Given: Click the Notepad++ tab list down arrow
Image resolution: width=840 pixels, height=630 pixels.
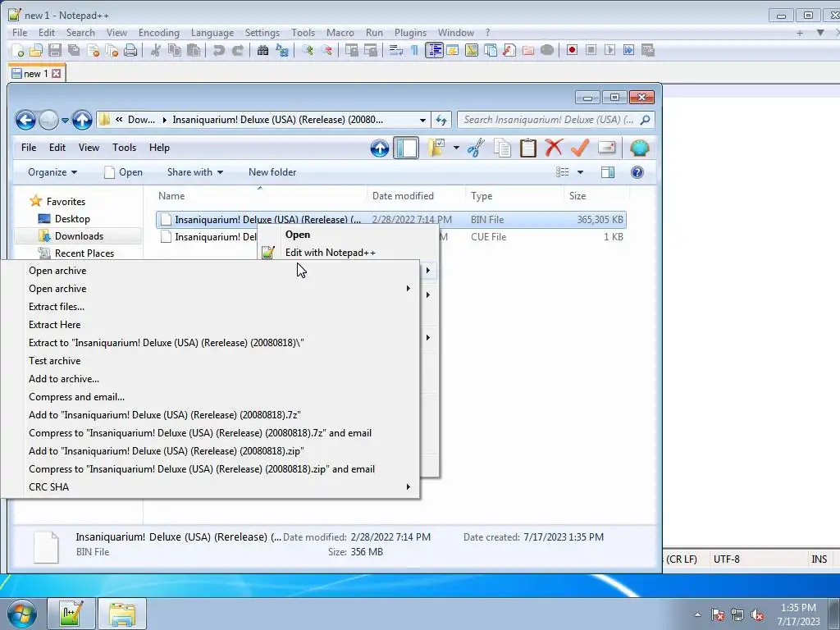Looking at the screenshot, I should click(819, 33).
